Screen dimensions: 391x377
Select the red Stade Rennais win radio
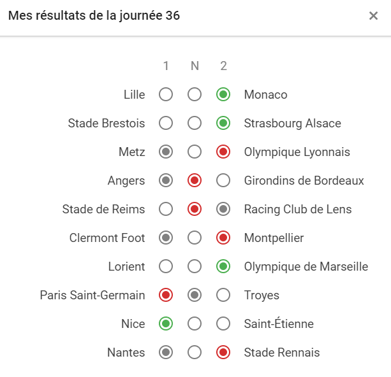[223, 353]
